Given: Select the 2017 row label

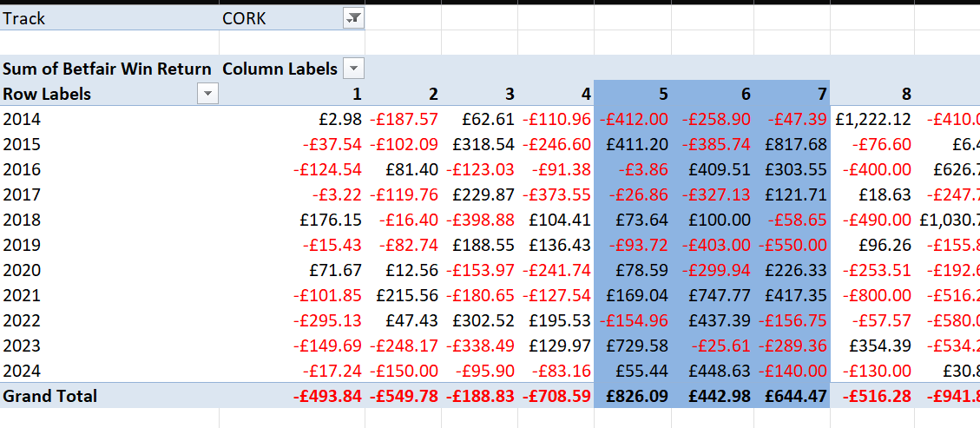Looking at the screenshot, I should pyautogui.click(x=109, y=194).
